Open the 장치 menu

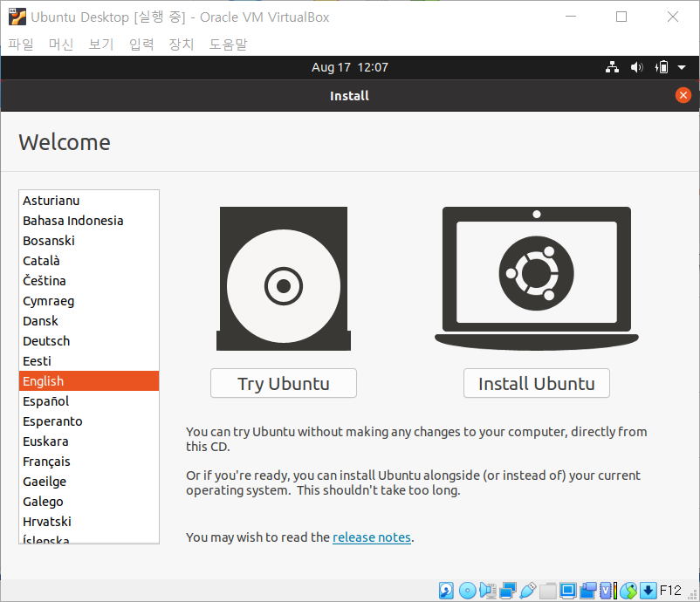pyautogui.click(x=182, y=44)
